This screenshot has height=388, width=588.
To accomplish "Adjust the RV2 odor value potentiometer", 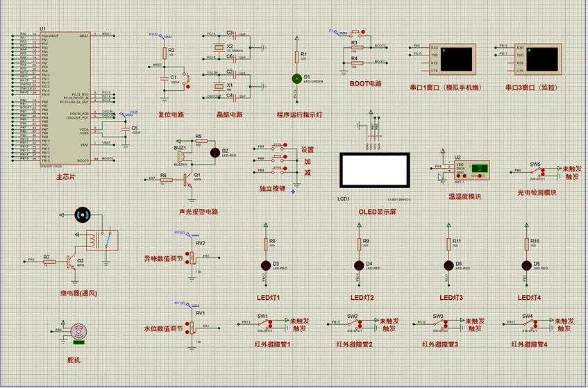I will coord(192,258).
